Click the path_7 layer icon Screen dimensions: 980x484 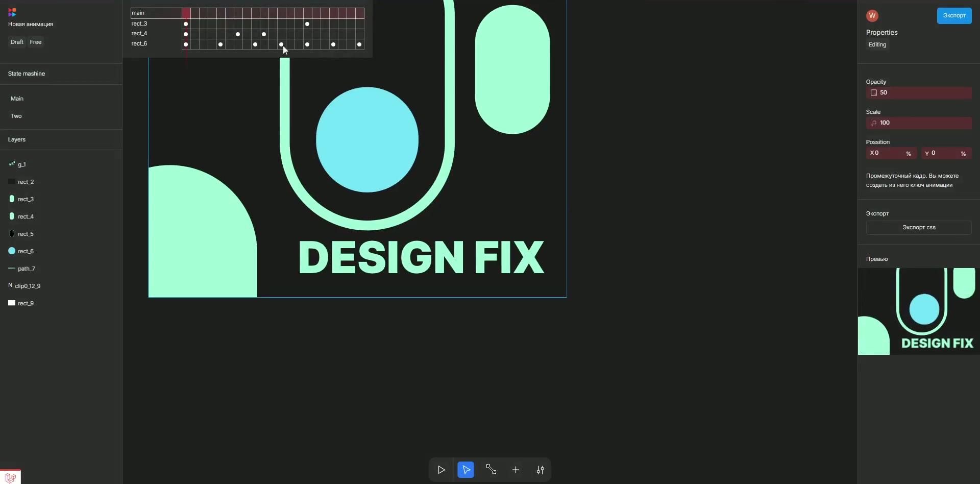pyautogui.click(x=12, y=268)
